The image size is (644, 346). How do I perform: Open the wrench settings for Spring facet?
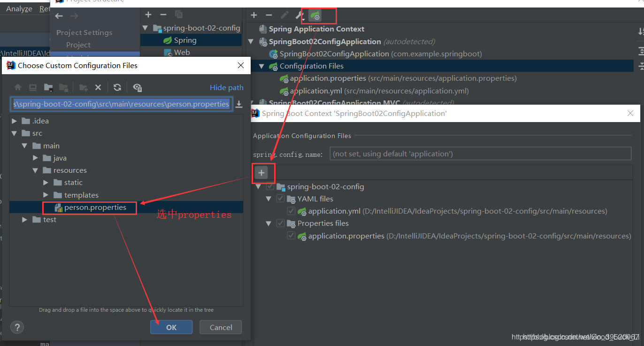300,16
